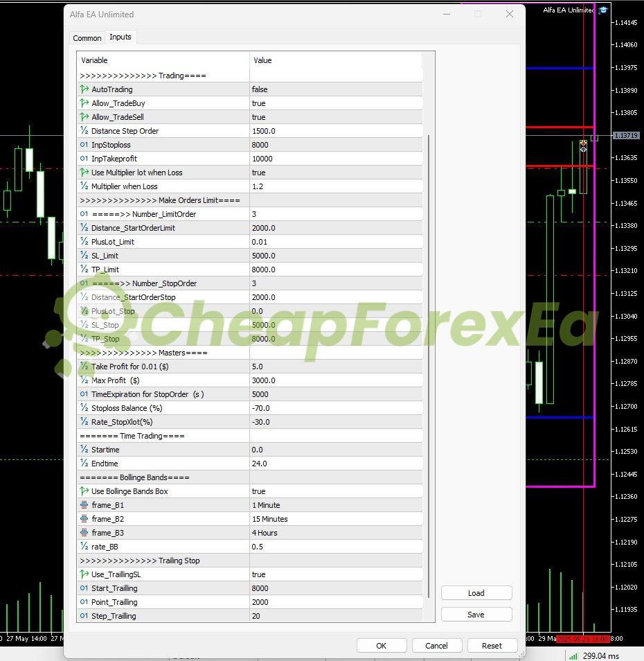
Task: Click the Endtime row icon
Action: tap(84, 464)
